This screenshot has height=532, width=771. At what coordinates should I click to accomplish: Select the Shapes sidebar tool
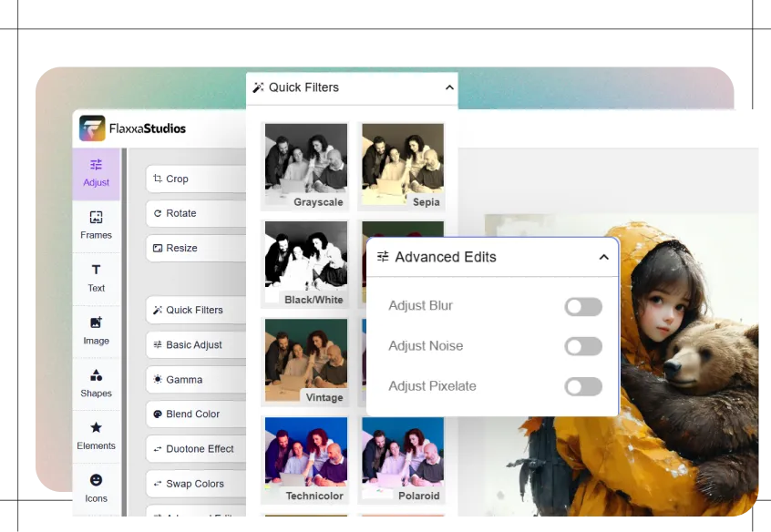click(96, 384)
